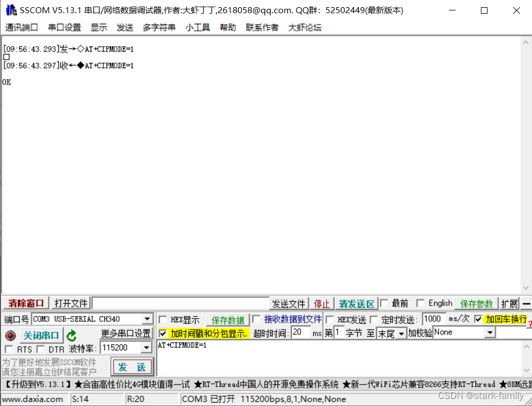The image size is (532, 406).
Task: Disable the 加回车换行 append newline option
Action: click(x=478, y=319)
